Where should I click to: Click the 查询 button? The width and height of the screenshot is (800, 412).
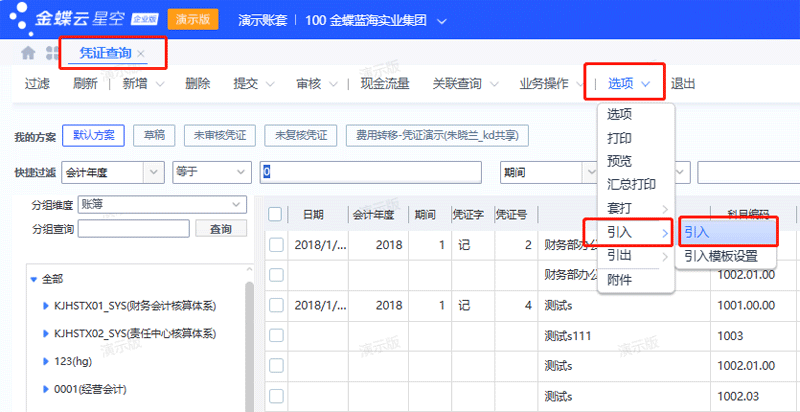220,229
